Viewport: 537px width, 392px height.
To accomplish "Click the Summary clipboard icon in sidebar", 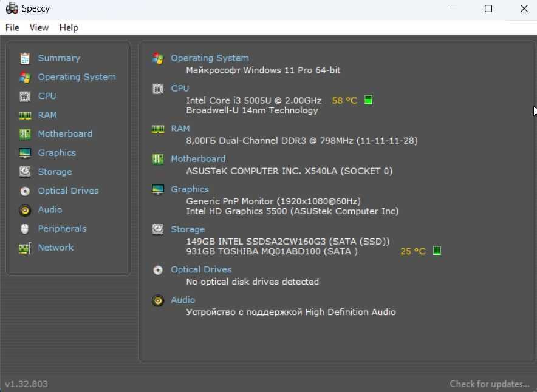I will coord(25,58).
